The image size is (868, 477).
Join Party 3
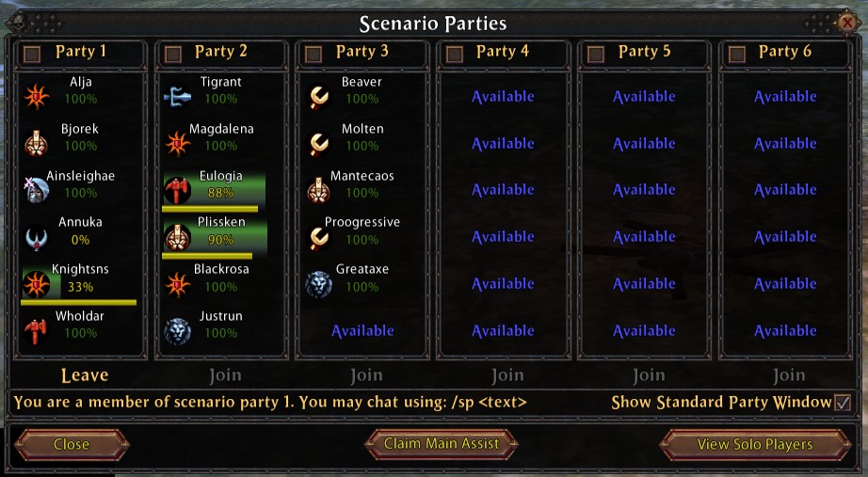366,375
